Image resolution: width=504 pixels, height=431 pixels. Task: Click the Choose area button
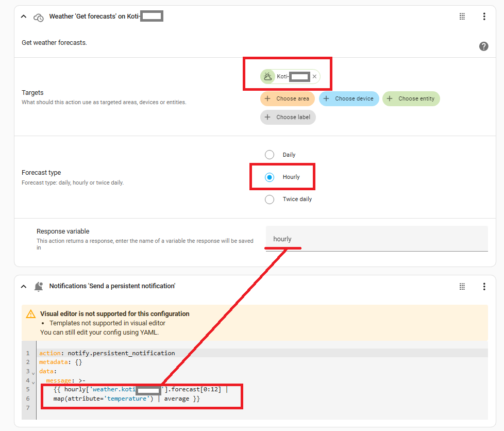click(288, 98)
